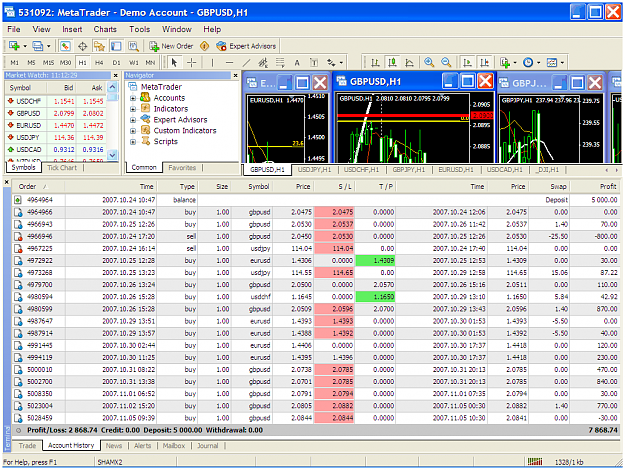Image resolution: width=625 pixels, height=470 pixels.
Task: Open the File menu
Action: pyautogui.click(x=14, y=29)
